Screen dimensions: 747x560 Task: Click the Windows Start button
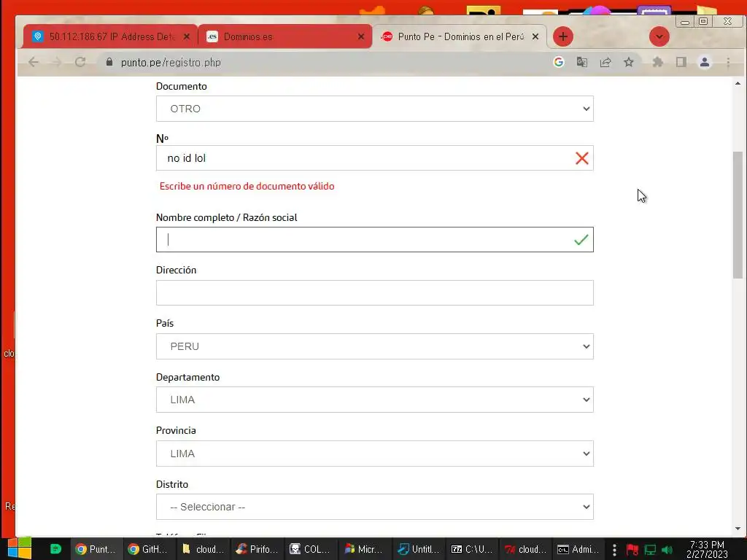(x=19, y=548)
